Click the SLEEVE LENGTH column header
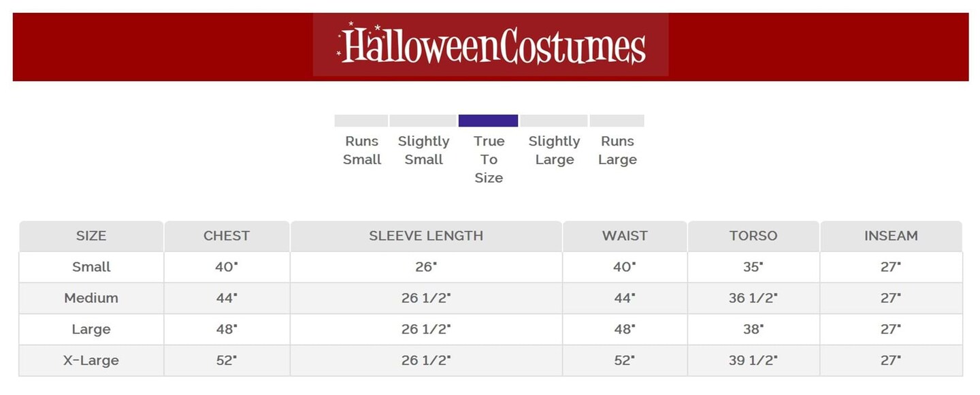 [x=426, y=236]
